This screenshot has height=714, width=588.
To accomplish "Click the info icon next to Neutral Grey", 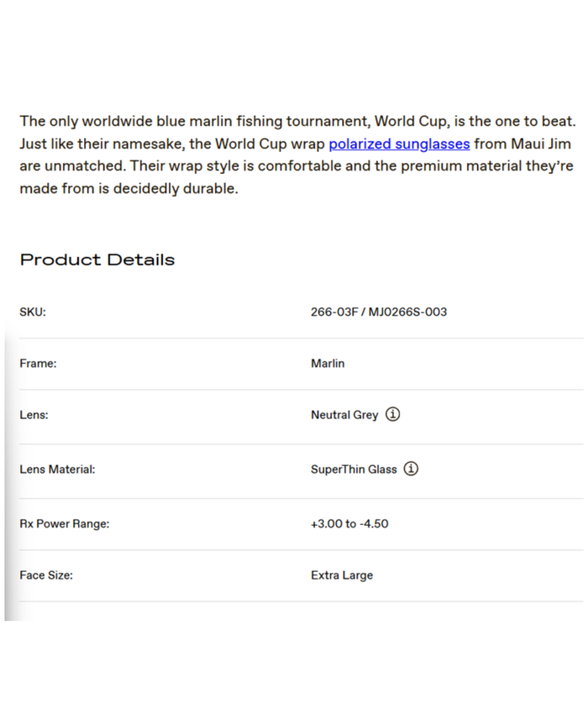I will coord(393,414).
